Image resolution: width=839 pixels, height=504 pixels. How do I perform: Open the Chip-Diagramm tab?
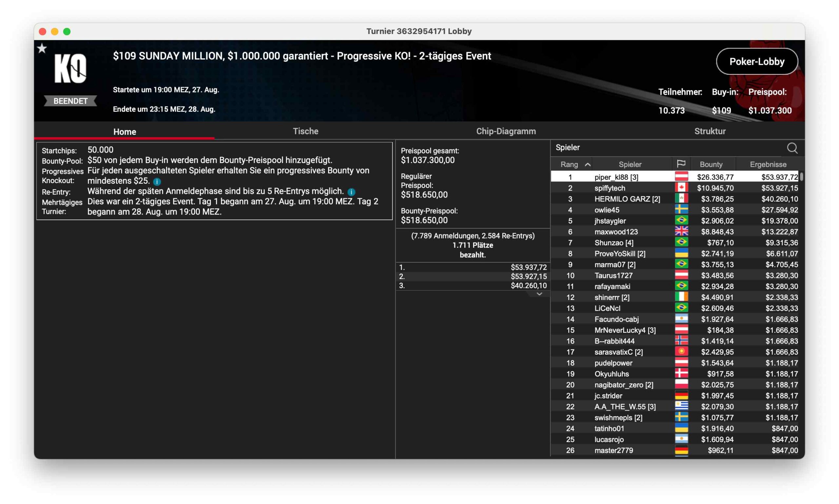[506, 131]
